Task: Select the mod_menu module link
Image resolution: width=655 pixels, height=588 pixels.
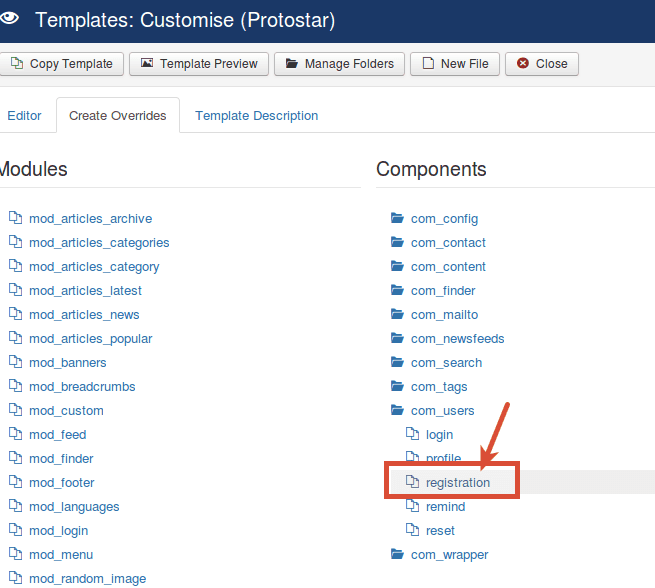Action: coord(61,555)
